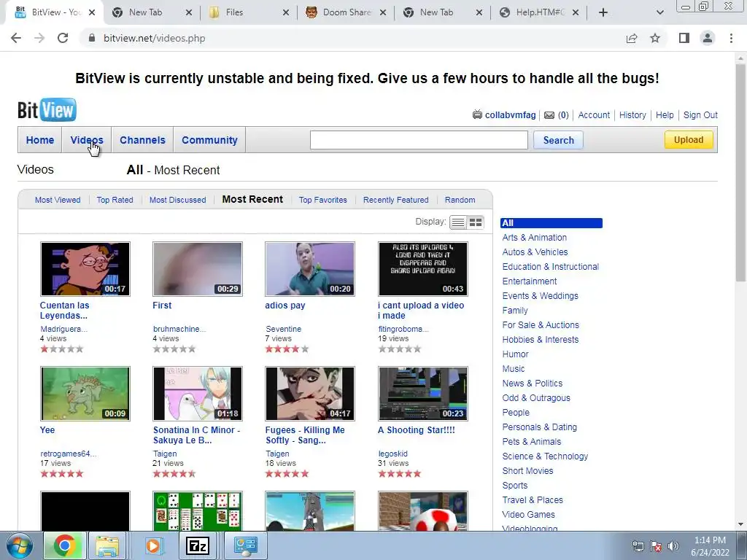Image resolution: width=747 pixels, height=560 pixels.
Task: Select Arts & Animation category
Action: [535, 238]
